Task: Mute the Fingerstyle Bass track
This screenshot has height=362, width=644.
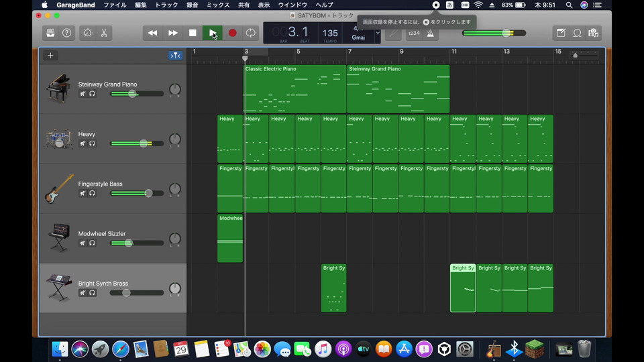Action: pos(83,193)
